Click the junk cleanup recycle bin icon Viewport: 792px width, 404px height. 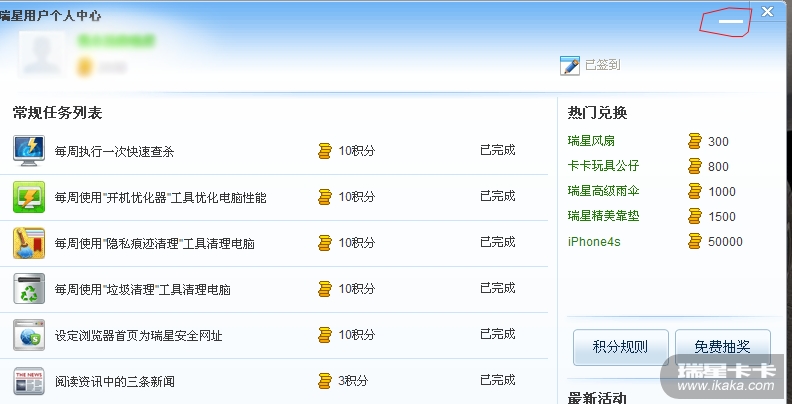[29, 289]
